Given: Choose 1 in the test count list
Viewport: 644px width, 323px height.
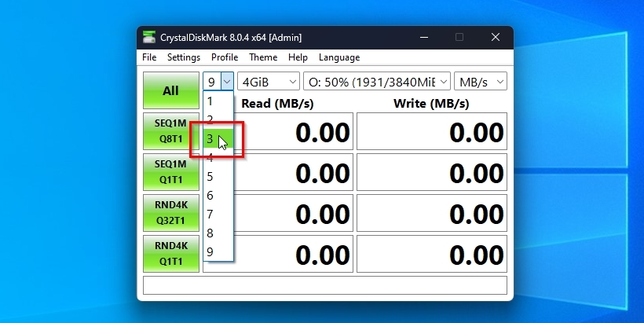Looking at the screenshot, I should (x=218, y=101).
